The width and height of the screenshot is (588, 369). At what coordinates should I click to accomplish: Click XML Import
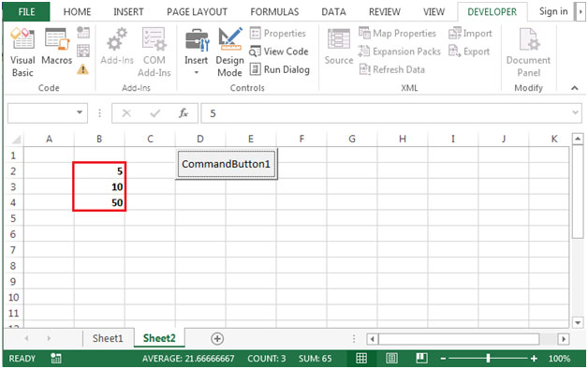470,33
